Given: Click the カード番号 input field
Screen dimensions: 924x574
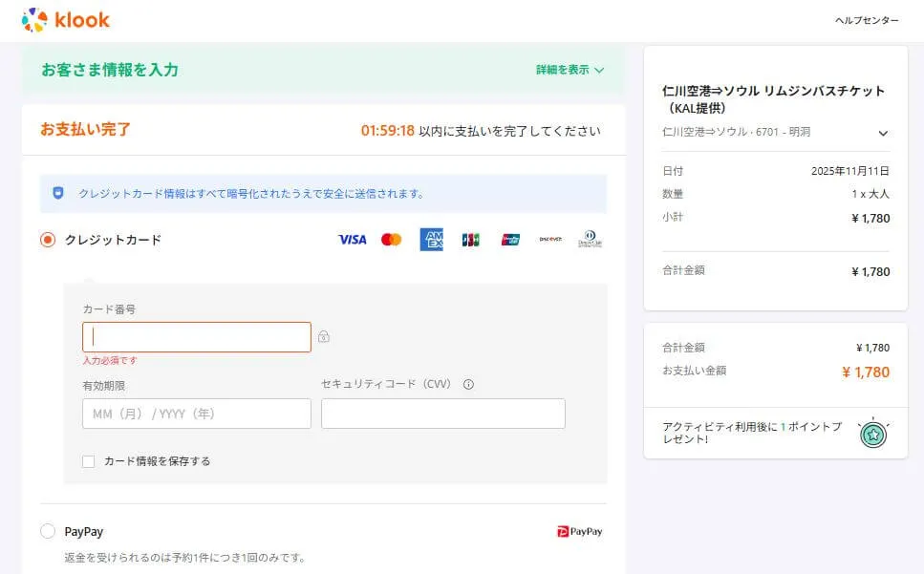Looking at the screenshot, I should coord(196,337).
